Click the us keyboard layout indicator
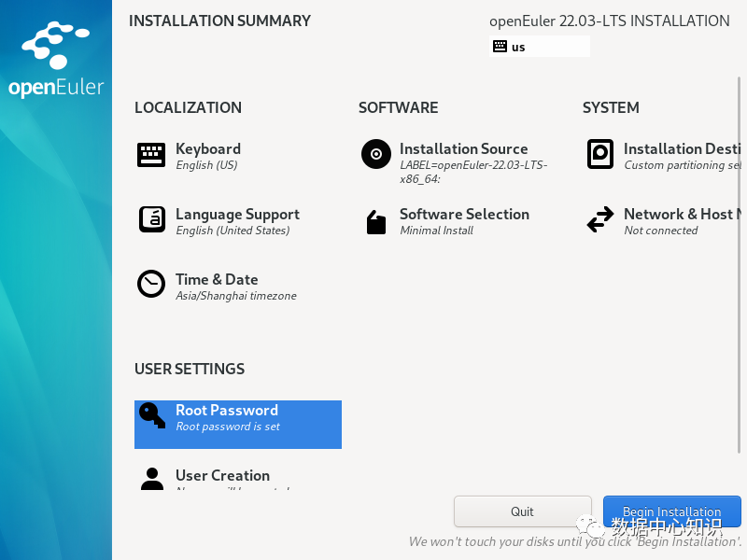This screenshot has width=747, height=560. [x=540, y=46]
